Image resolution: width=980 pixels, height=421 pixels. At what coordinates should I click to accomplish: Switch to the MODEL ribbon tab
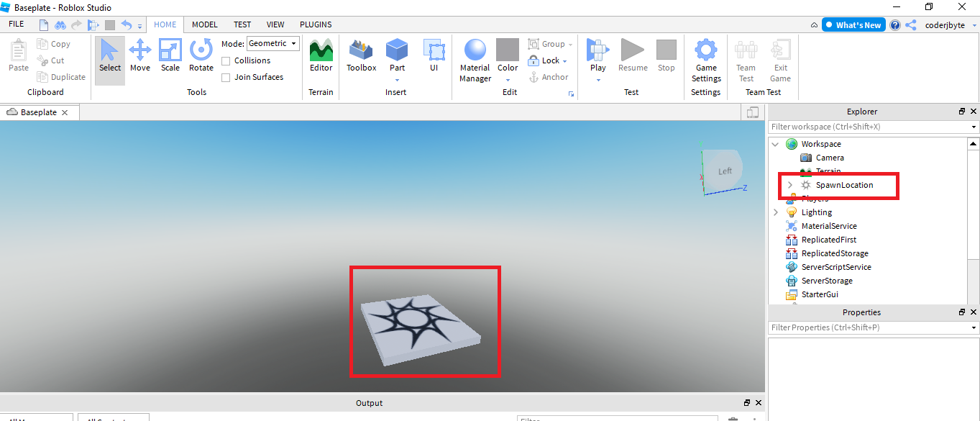pyautogui.click(x=205, y=24)
